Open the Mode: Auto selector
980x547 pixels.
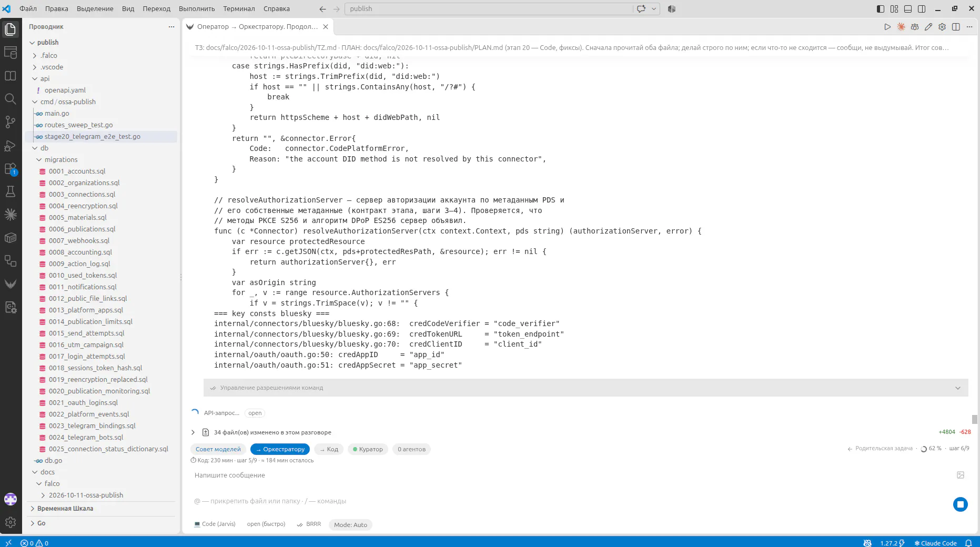tap(350, 525)
